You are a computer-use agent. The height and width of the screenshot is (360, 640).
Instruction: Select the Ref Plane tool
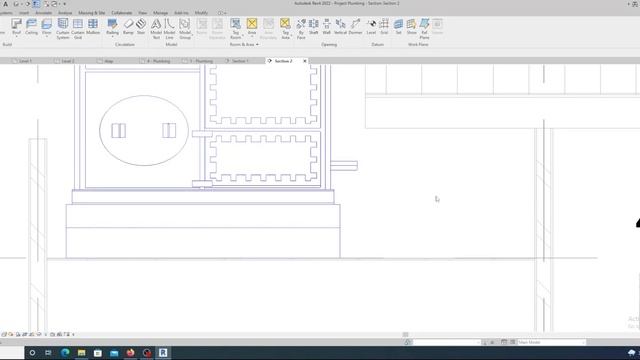pos(424,29)
